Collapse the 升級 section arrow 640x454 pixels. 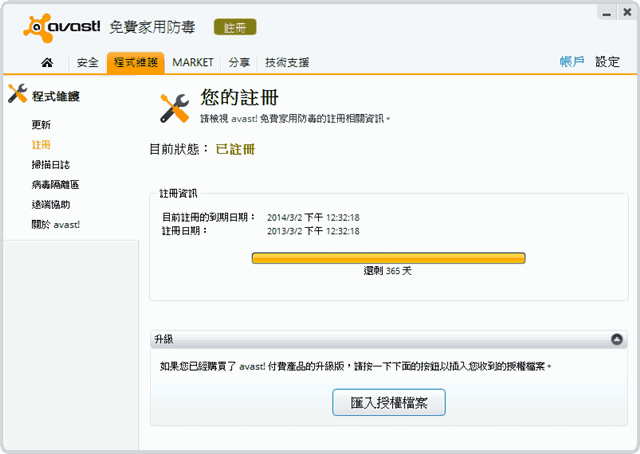[616, 339]
